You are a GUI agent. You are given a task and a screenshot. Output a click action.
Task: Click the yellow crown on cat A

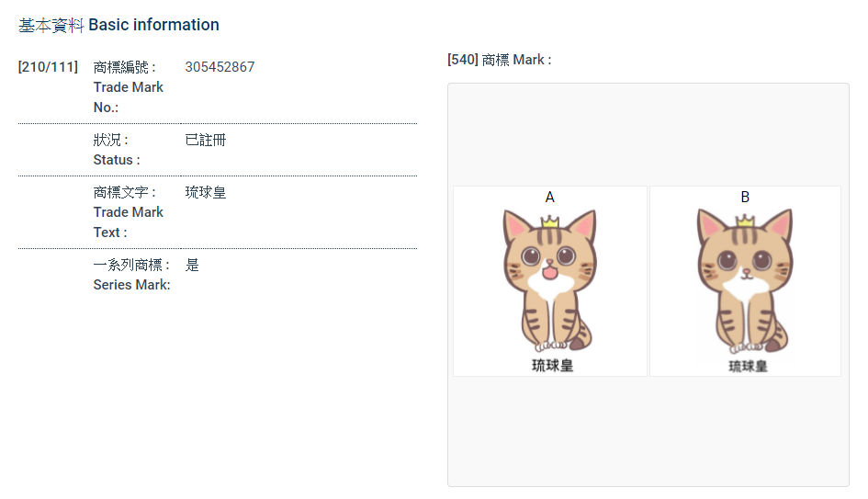click(x=550, y=221)
